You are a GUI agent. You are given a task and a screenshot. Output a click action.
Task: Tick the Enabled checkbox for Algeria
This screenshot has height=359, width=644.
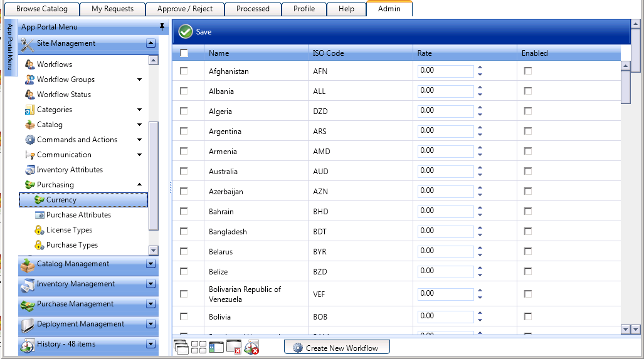[528, 111]
